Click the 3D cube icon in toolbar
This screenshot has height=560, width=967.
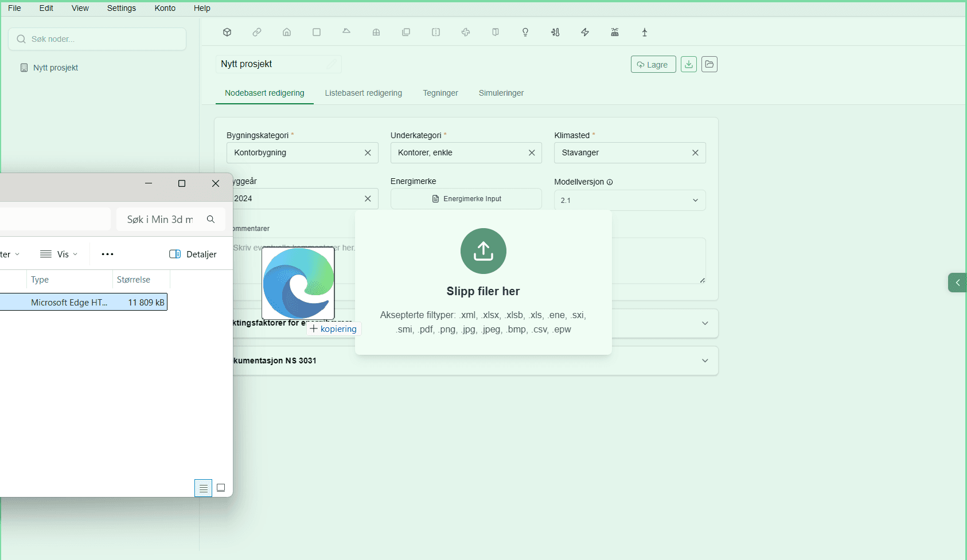click(x=227, y=32)
